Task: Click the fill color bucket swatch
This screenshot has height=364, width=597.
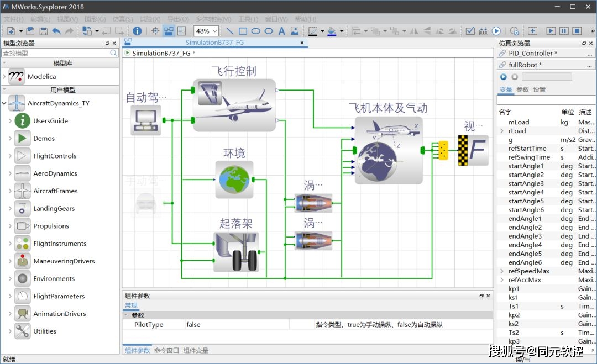Action: coord(332,31)
